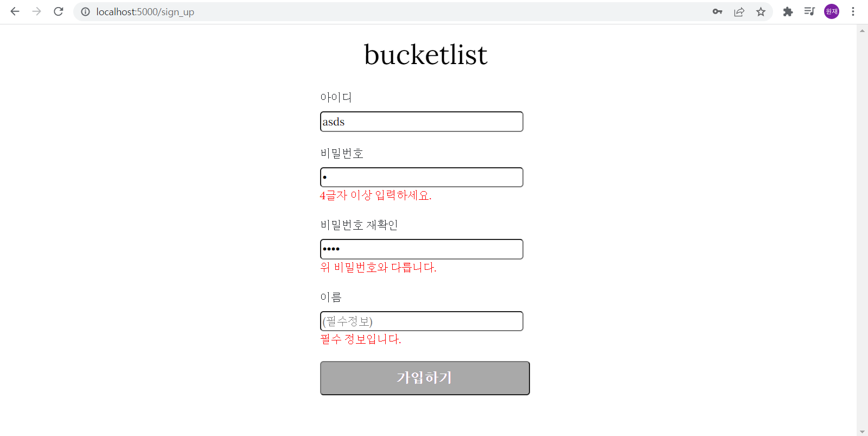Click the bucketlist page title
Image resolution: width=868 pixels, height=436 pixels.
pos(426,54)
